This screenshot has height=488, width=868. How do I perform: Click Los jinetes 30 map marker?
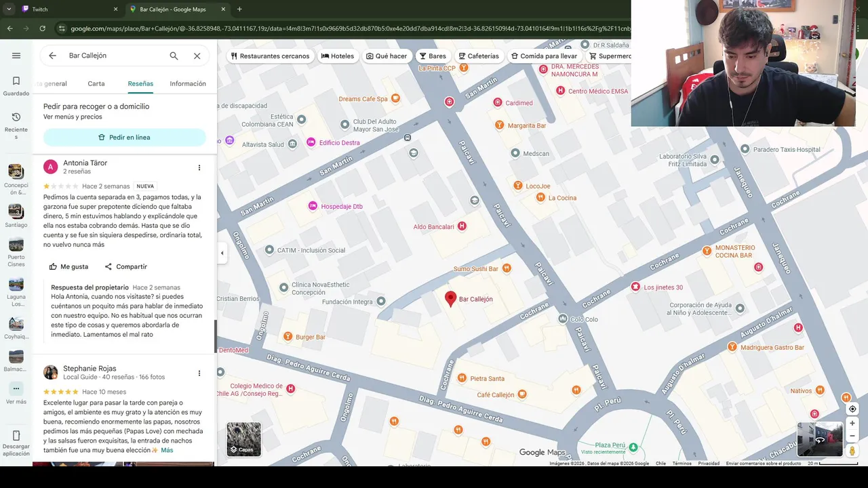tap(635, 287)
